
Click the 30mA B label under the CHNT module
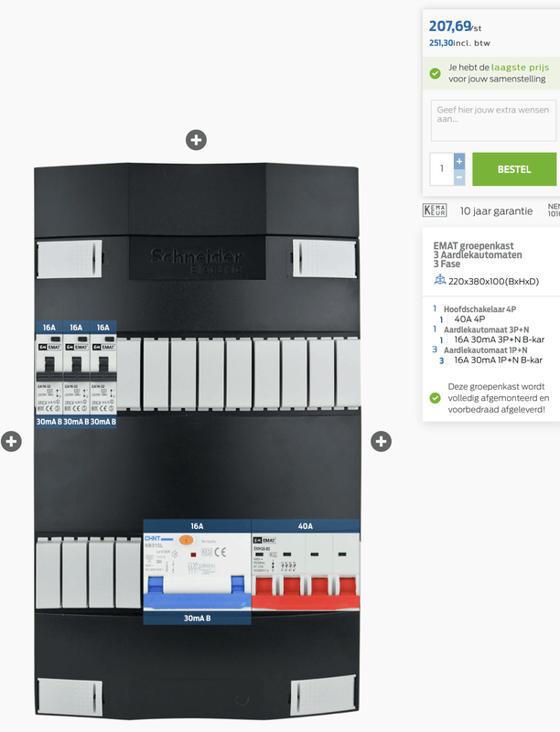point(197,619)
